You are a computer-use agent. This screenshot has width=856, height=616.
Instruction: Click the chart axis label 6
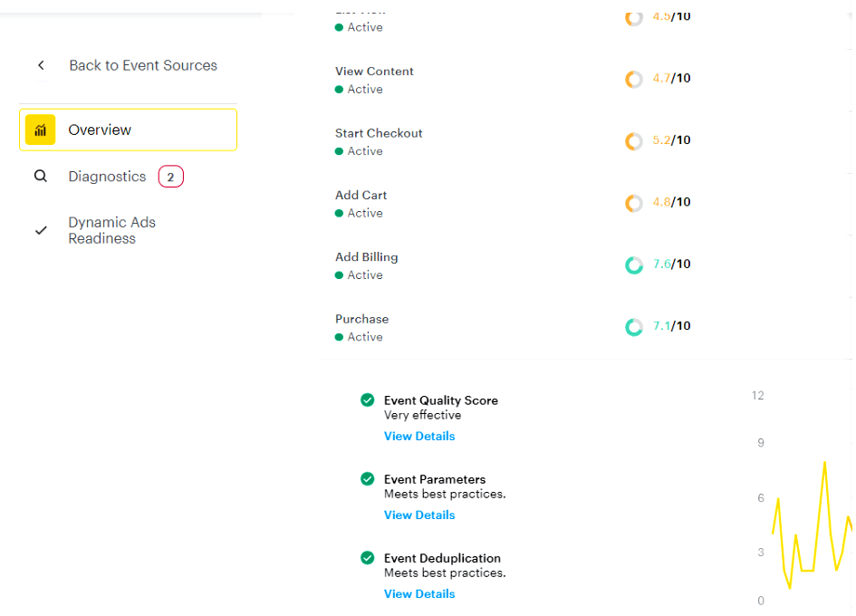click(x=761, y=498)
